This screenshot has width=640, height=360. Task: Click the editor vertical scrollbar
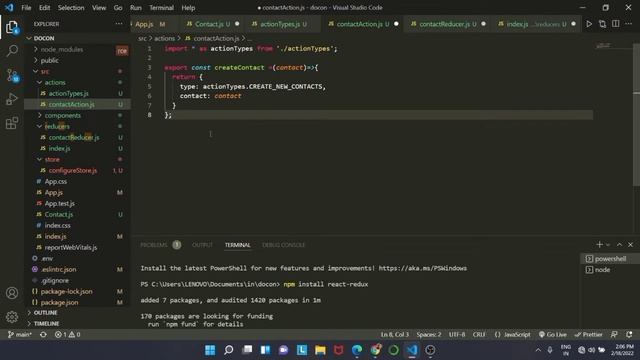[636, 116]
